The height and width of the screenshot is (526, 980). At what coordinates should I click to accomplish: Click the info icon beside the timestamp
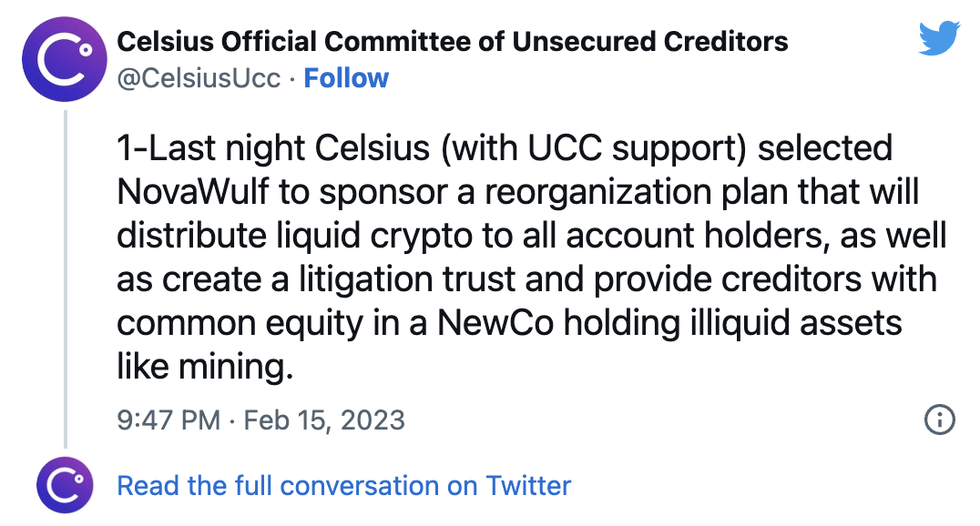click(x=939, y=420)
